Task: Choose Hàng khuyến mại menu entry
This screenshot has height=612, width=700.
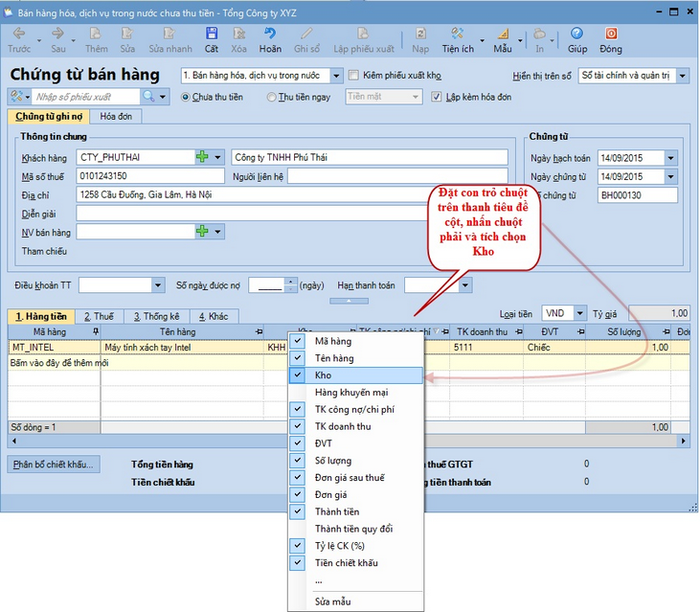Action: coord(356,393)
